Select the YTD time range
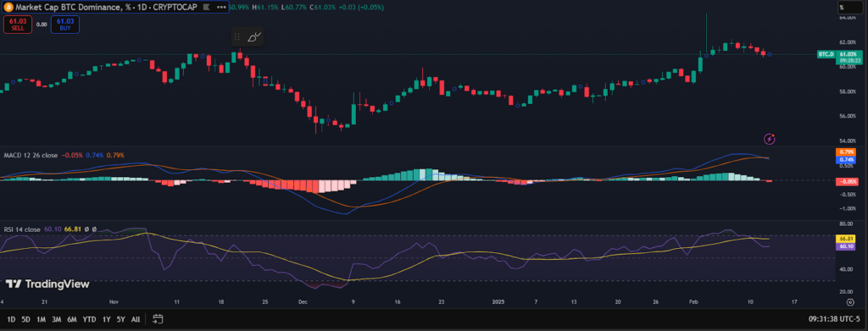Image resolution: width=868 pixels, height=331 pixels. [x=89, y=319]
